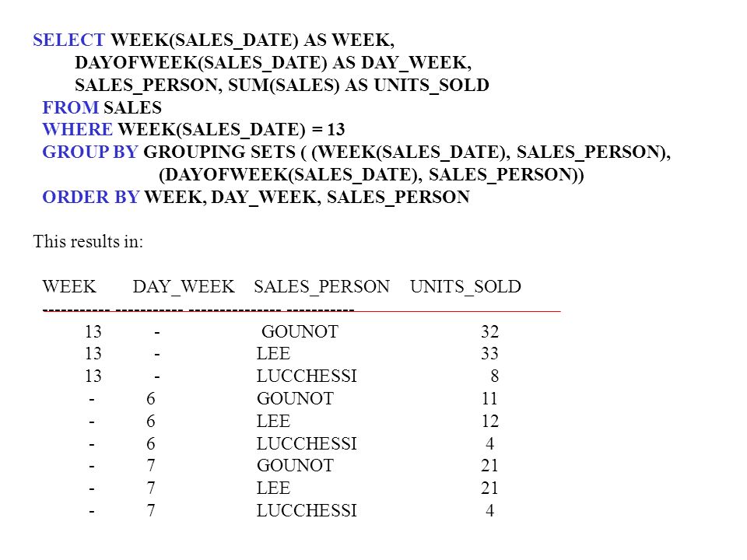Click the GROUP BY keyword
The image size is (747, 560).
coord(90,152)
